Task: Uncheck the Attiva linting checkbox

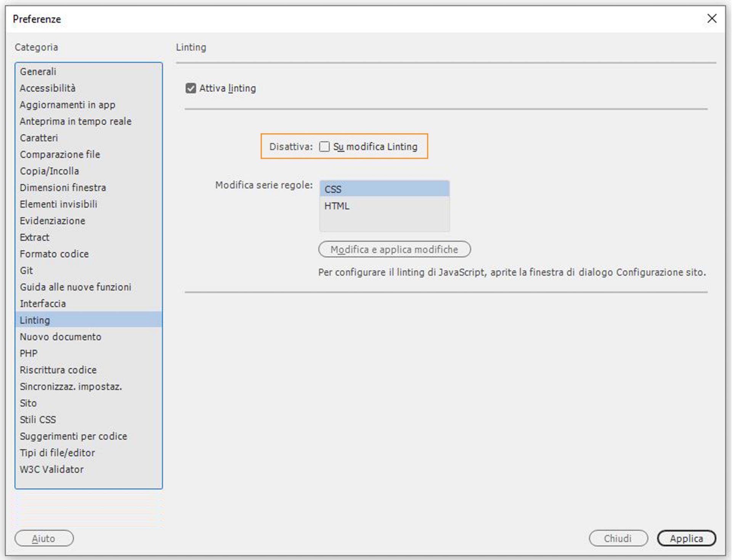Action: point(191,88)
